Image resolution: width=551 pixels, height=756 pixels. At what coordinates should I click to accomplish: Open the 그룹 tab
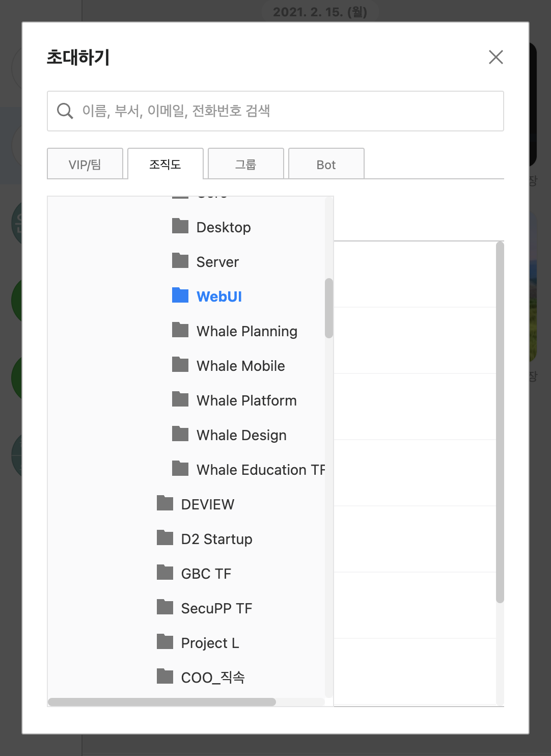tap(246, 164)
